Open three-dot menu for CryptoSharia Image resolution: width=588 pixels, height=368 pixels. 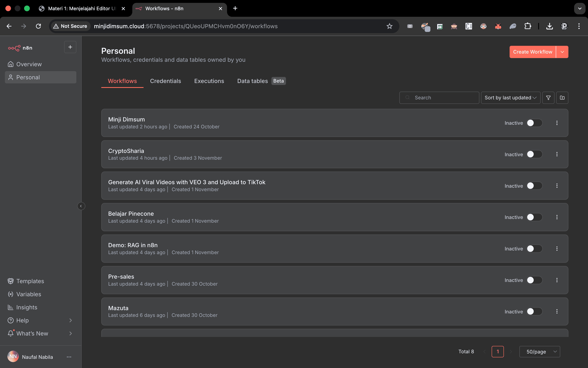557,154
